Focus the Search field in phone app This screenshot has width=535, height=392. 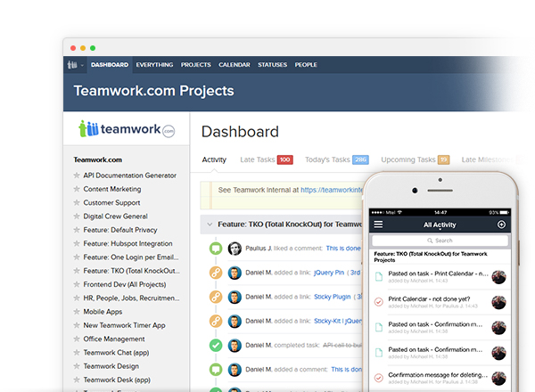point(440,241)
